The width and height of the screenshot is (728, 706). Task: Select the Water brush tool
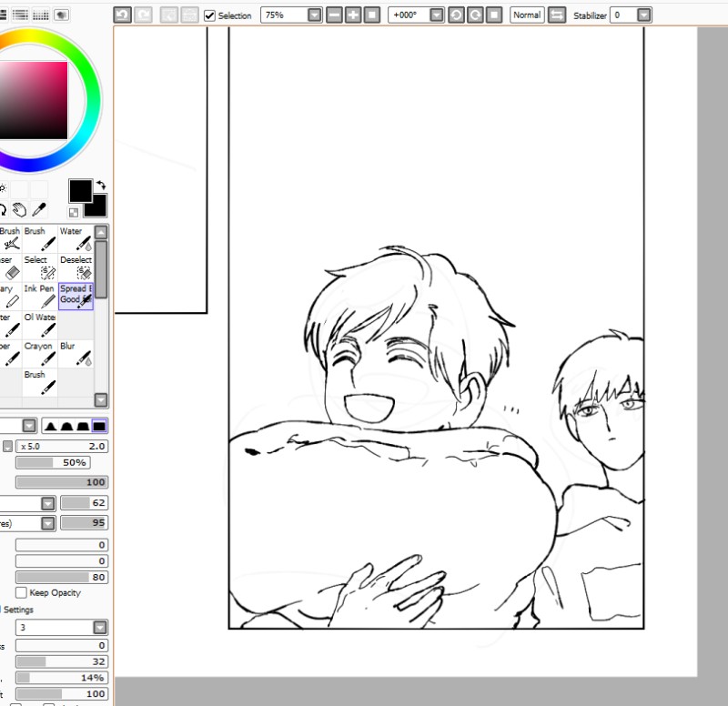click(x=76, y=238)
